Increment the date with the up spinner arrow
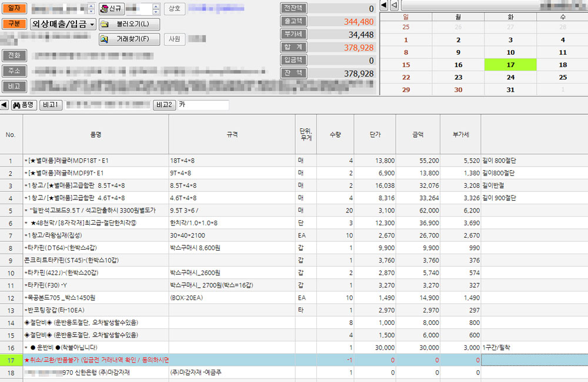Viewport: 588px width, 382px height. click(x=90, y=6)
